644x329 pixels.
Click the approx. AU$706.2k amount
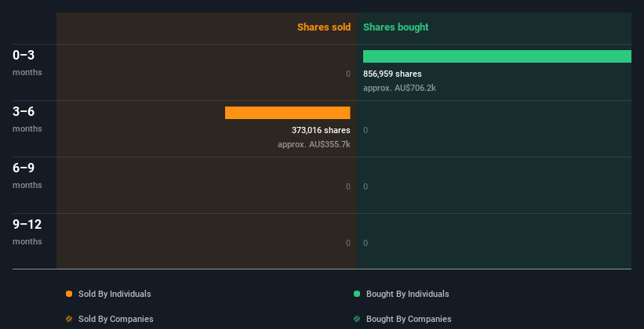coord(399,88)
